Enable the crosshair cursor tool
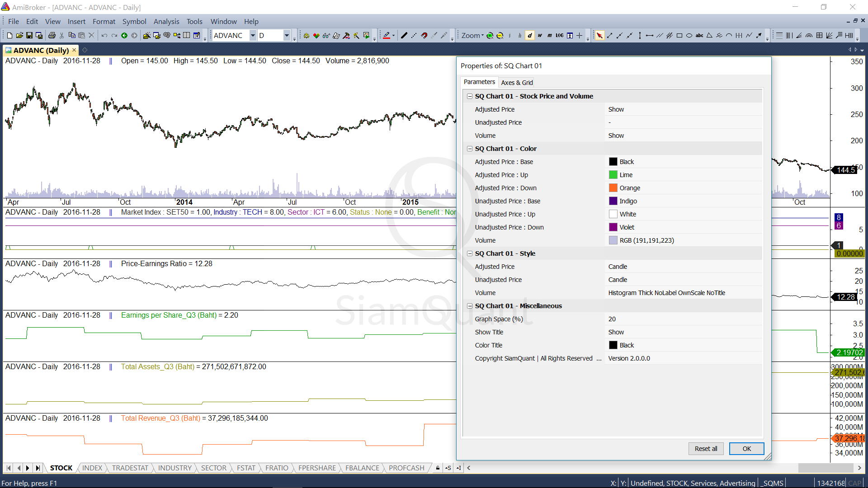 click(580, 35)
